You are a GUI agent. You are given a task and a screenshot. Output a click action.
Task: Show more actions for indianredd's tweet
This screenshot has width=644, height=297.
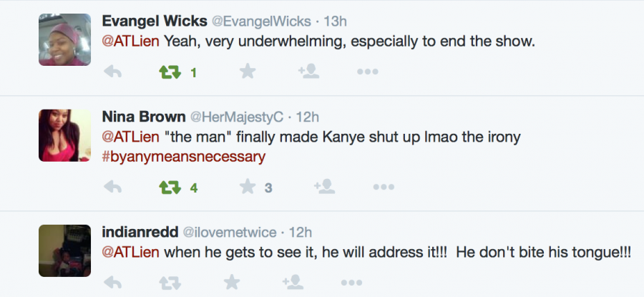pyautogui.click(x=351, y=283)
